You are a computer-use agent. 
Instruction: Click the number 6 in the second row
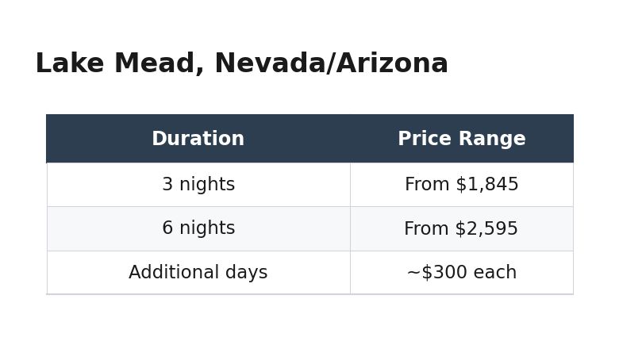(167, 228)
